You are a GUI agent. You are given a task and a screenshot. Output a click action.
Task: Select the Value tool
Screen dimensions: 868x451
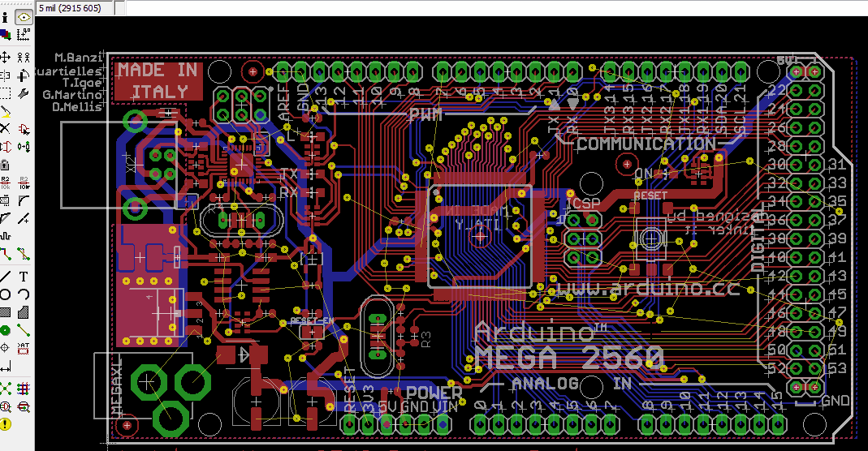tap(24, 183)
